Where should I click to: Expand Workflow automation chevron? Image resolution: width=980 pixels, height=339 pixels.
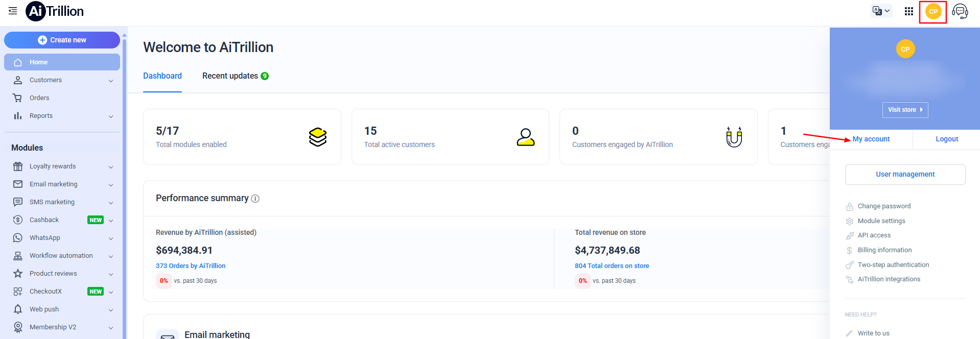[111, 256]
